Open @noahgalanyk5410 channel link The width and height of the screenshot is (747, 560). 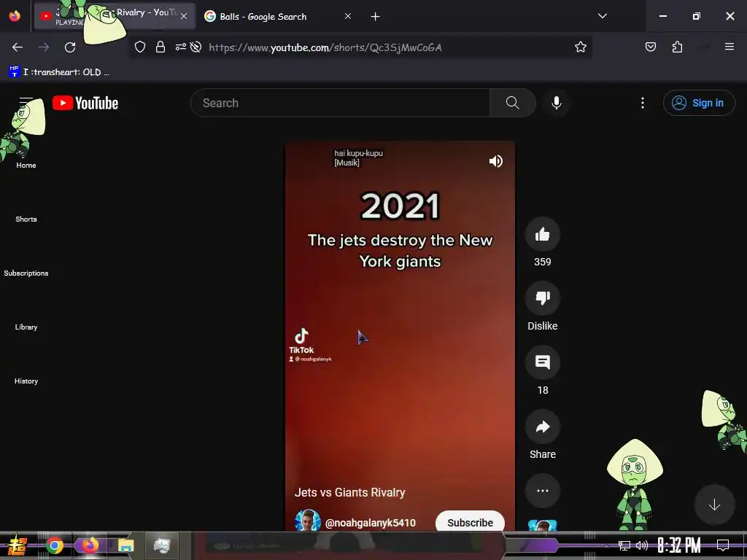[x=370, y=523]
